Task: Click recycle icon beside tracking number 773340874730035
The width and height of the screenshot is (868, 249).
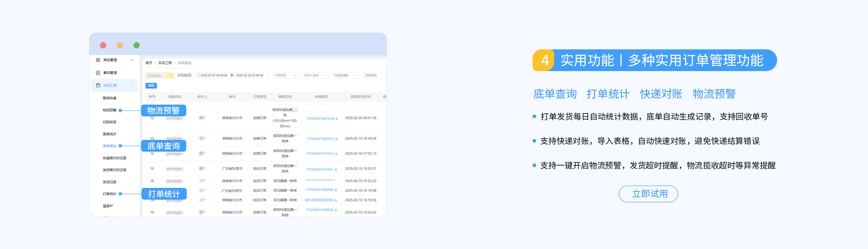Action: (336, 210)
